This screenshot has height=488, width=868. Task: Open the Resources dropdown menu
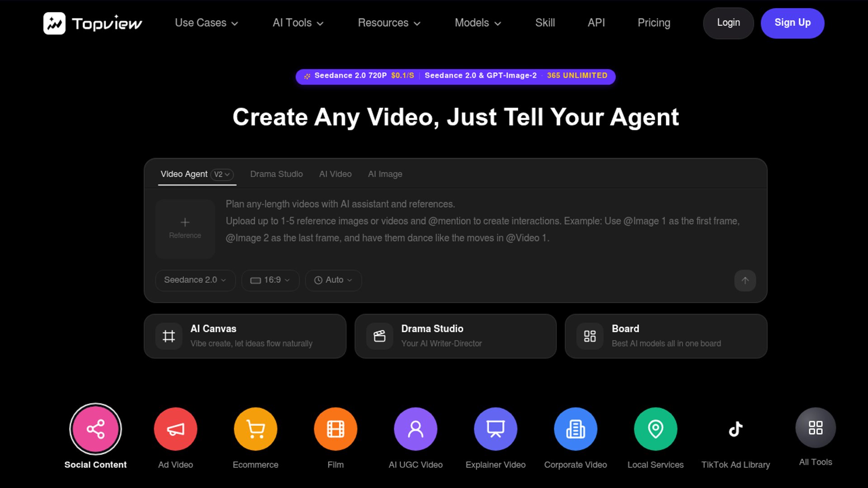click(x=389, y=23)
